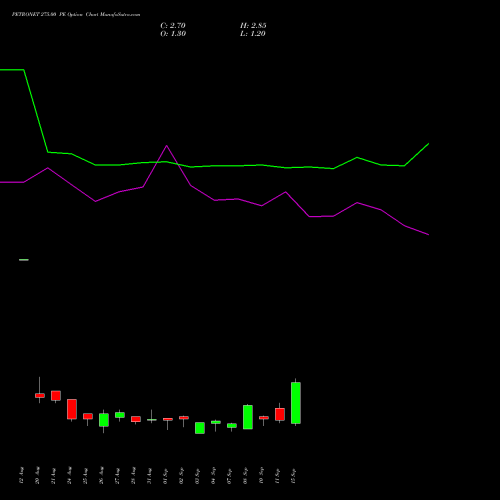This screenshot has height=500, width=500.
Task: Click the 31 Aug date label
Action: pyautogui.click(x=149, y=475)
